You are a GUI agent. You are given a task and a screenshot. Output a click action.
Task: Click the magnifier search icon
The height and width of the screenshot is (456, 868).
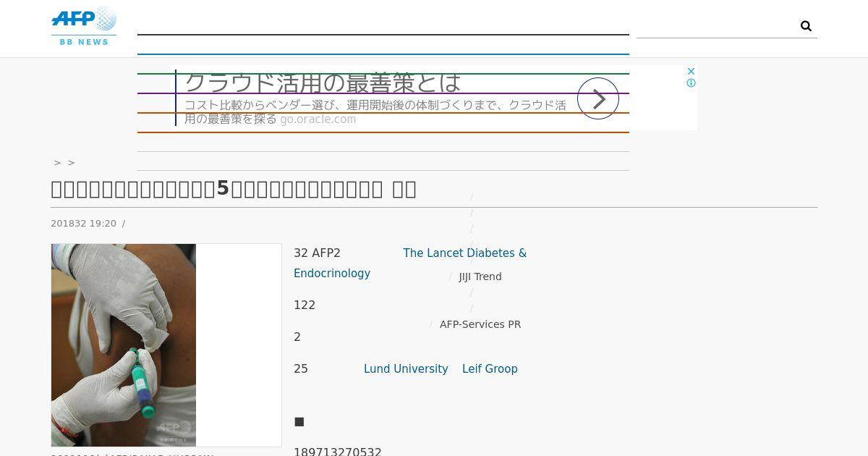pos(806,26)
